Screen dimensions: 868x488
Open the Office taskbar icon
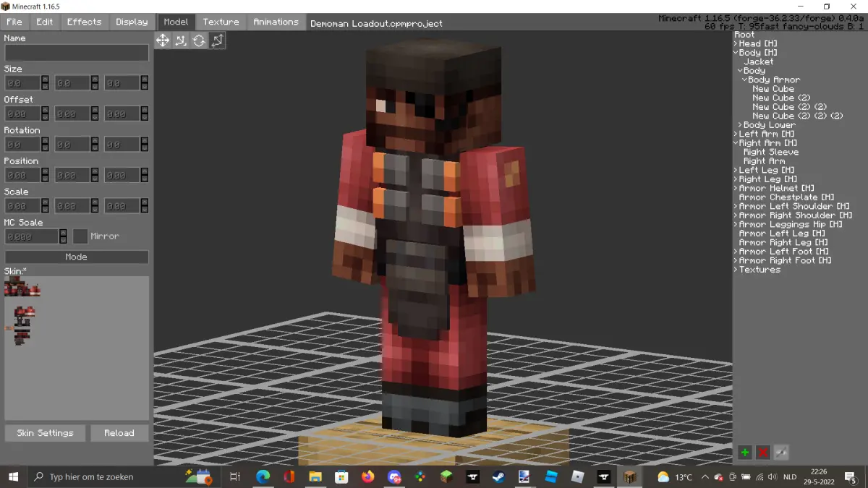pyautogui.click(x=289, y=476)
